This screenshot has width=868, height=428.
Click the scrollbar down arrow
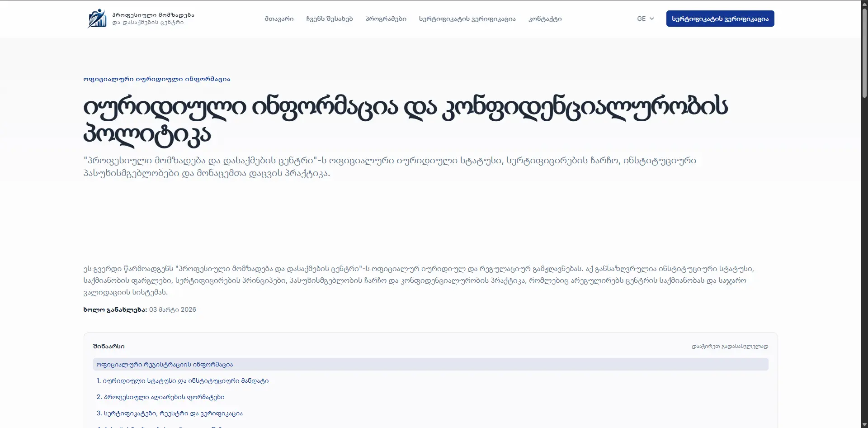coord(864,424)
